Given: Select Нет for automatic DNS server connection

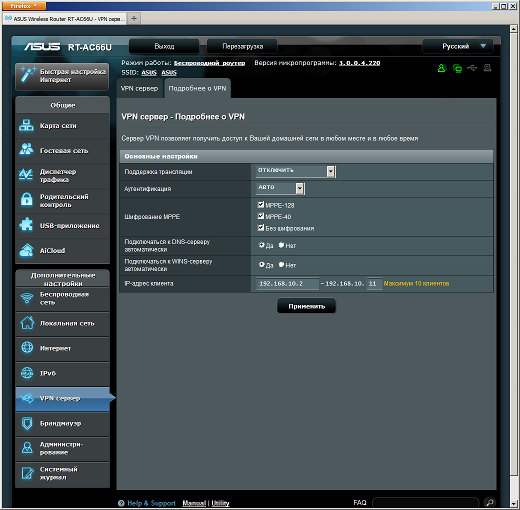Looking at the screenshot, I should (281, 245).
